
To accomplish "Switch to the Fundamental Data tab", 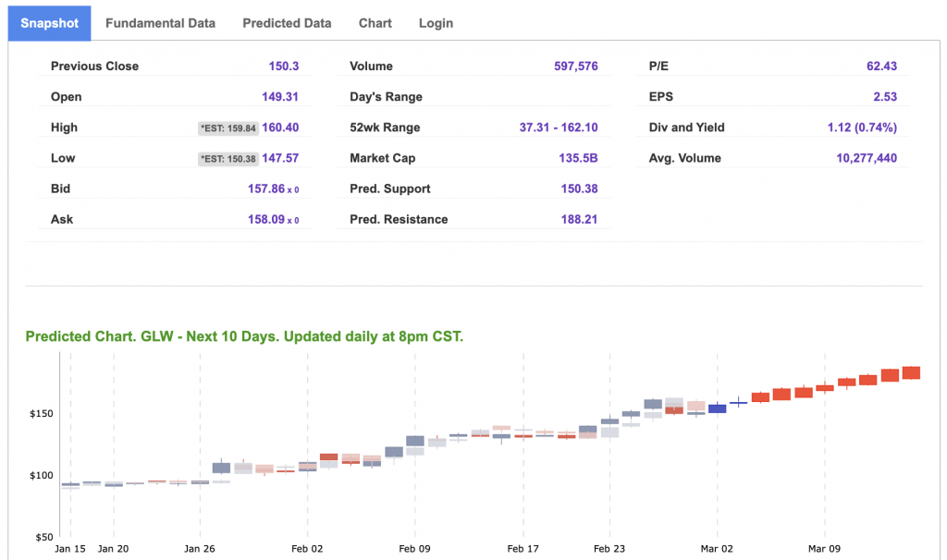I will pyautogui.click(x=160, y=23).
